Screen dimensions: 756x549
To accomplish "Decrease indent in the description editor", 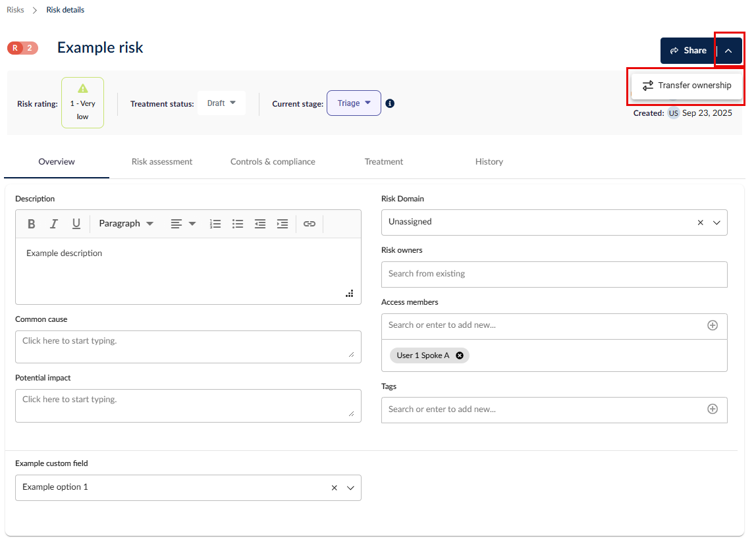I will coord(260,224).
